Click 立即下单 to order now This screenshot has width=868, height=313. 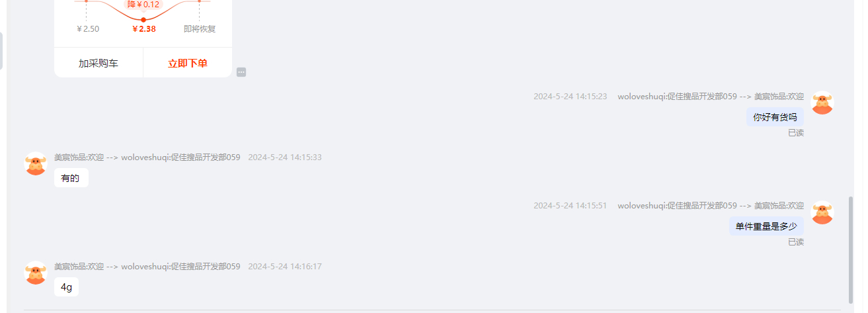[x=188, y=64]
